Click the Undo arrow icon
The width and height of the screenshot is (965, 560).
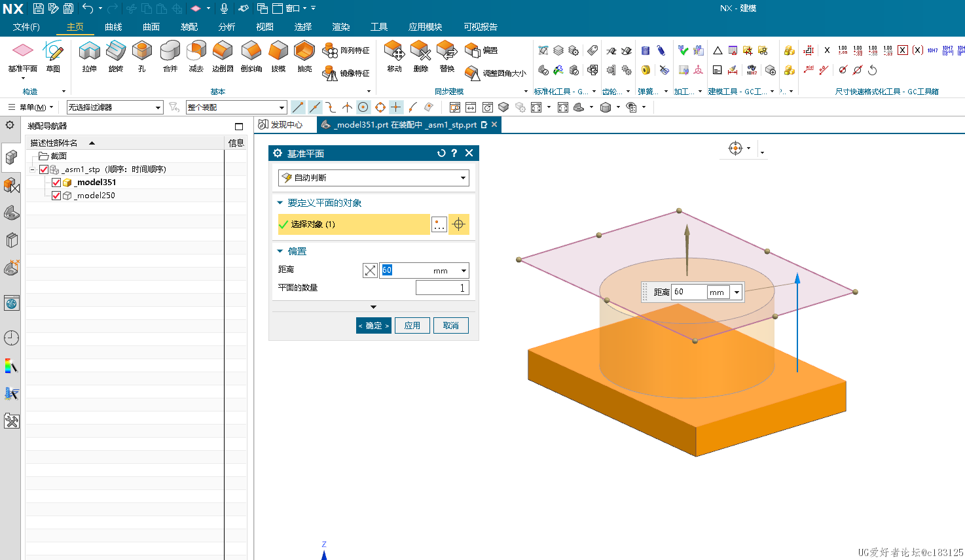pyautogui.click(x=88, y=9)
